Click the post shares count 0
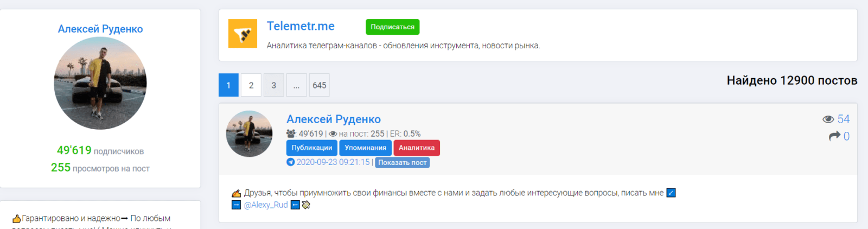This screenshot has width=868, height=229. pyautogui.click(x=846, y=136)
